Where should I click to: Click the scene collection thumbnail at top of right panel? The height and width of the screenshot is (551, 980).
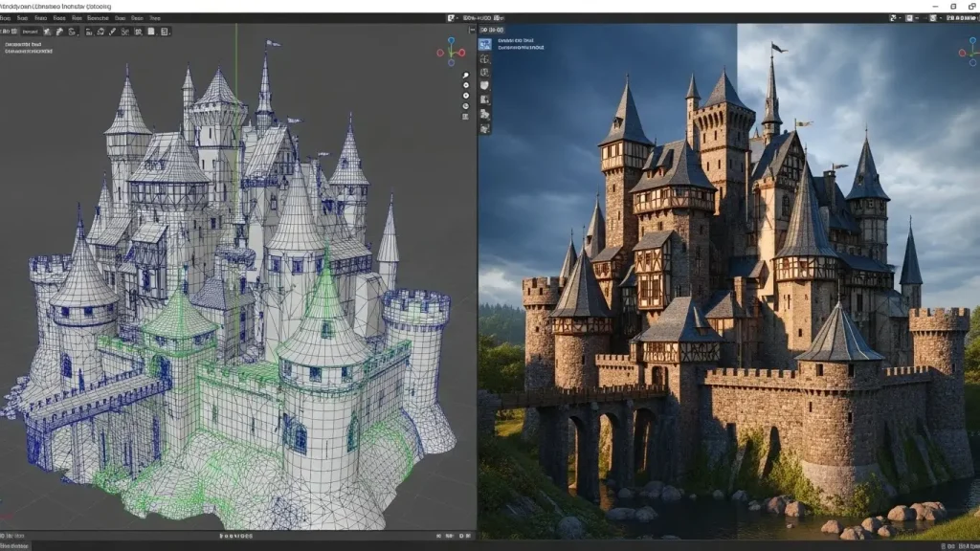(x=484, y=43)
